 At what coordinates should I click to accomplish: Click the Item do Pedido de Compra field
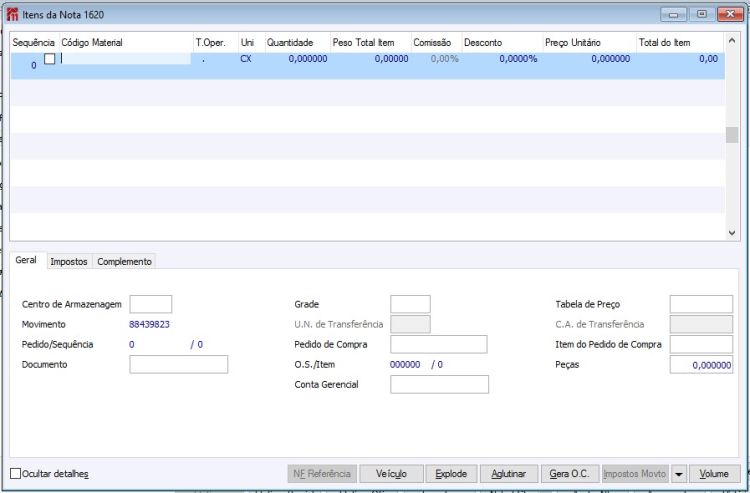click(x=701, y=344)
